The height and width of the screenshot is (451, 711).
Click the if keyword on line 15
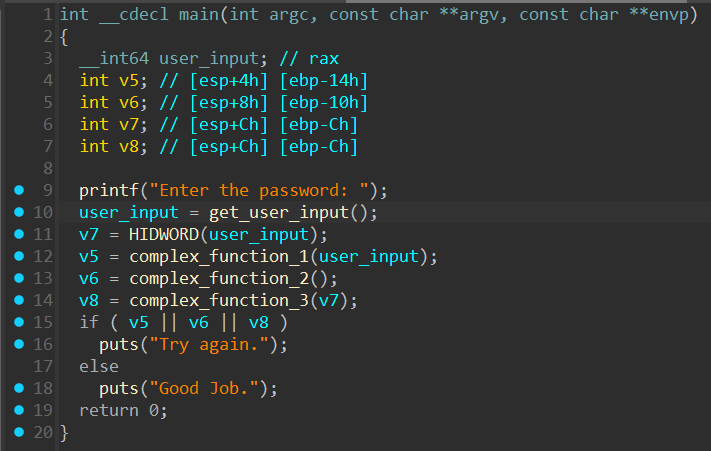[x=89, y=322]
